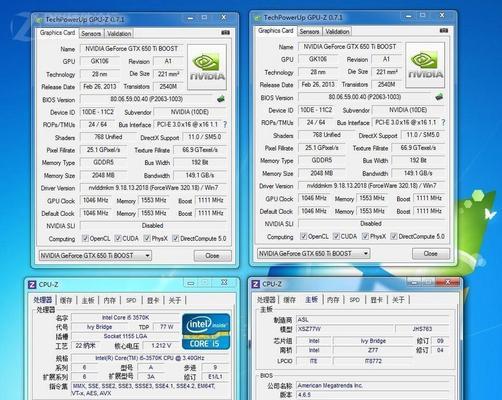This screenshot has height=400, width=502.
Task: Open 处理器 tab in right CPU-Z window
Action: click(x=266, y=300)
